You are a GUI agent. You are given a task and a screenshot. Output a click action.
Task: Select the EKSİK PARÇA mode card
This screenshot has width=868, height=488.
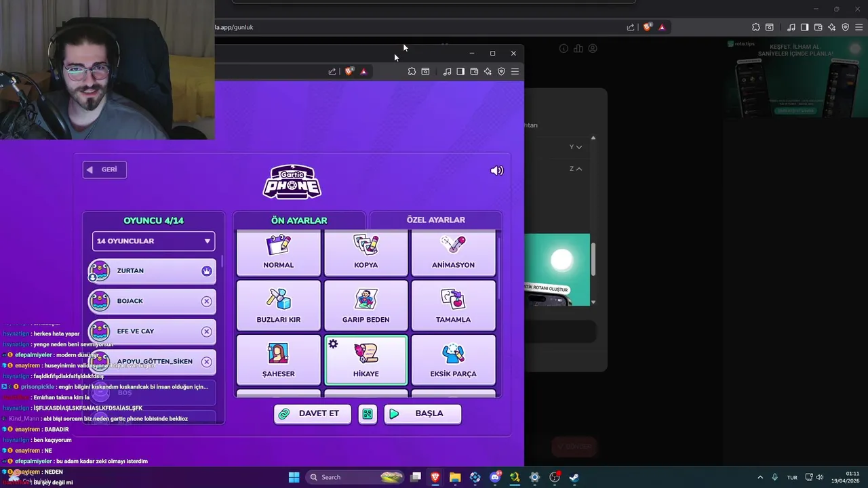tap(454, 360)
